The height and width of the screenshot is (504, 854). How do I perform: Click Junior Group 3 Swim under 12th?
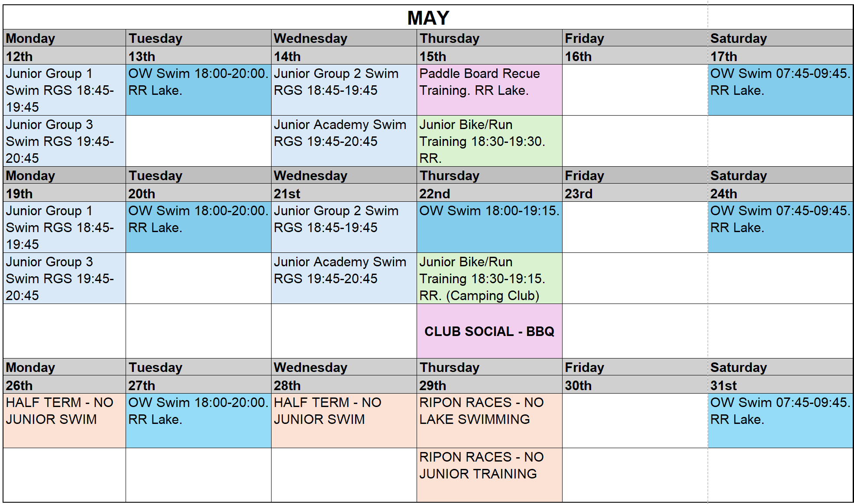[x=65, y=141]
